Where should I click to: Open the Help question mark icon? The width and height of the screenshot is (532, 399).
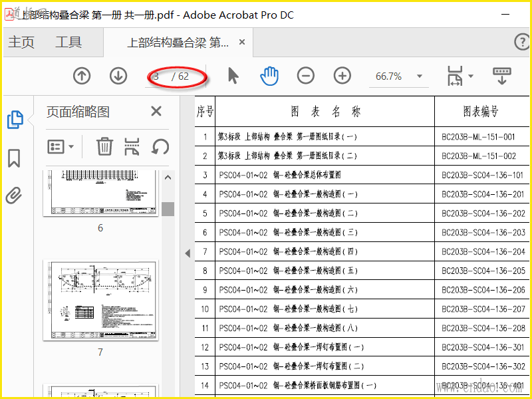[522, 42]
